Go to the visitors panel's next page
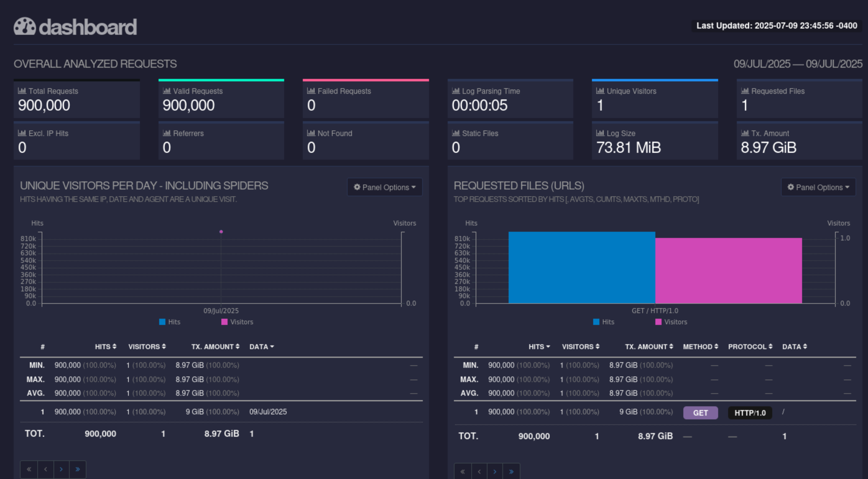The image size is (868, 479). [x=61, y=469]
